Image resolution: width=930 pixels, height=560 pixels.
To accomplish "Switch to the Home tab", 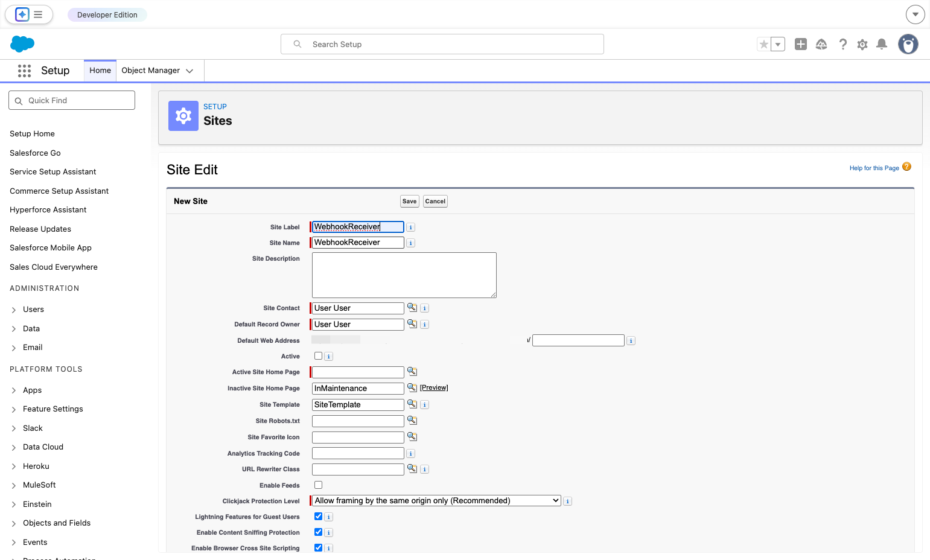I will (100, 71).
